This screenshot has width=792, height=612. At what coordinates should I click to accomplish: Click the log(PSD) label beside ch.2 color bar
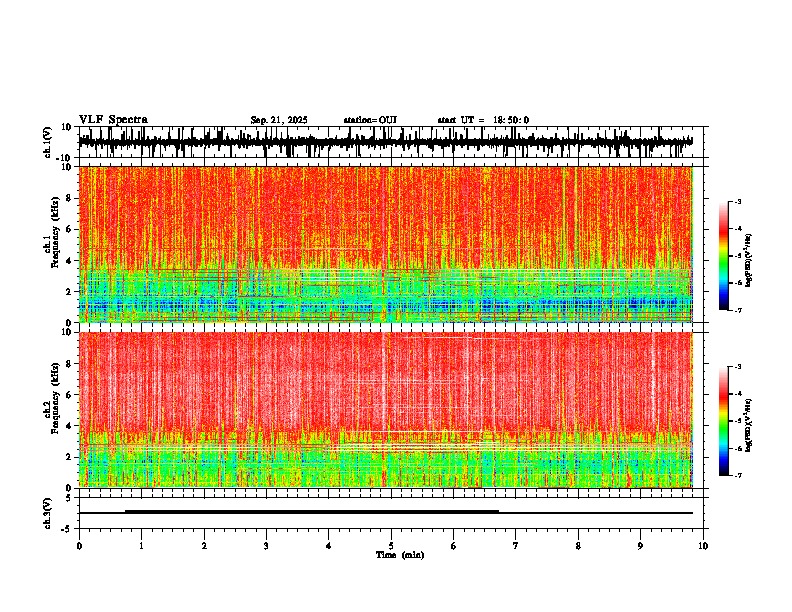pos(748,425)
